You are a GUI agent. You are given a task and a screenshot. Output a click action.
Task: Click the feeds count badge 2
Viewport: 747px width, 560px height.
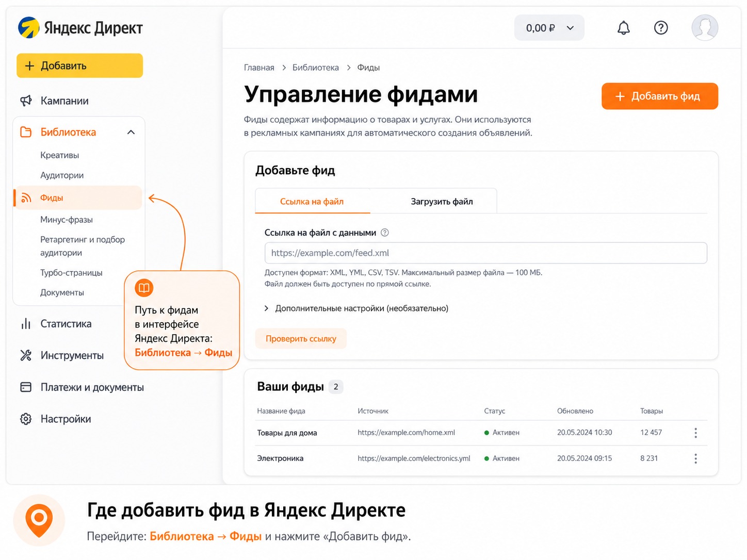pyautogui.click(x=336, y=387)
